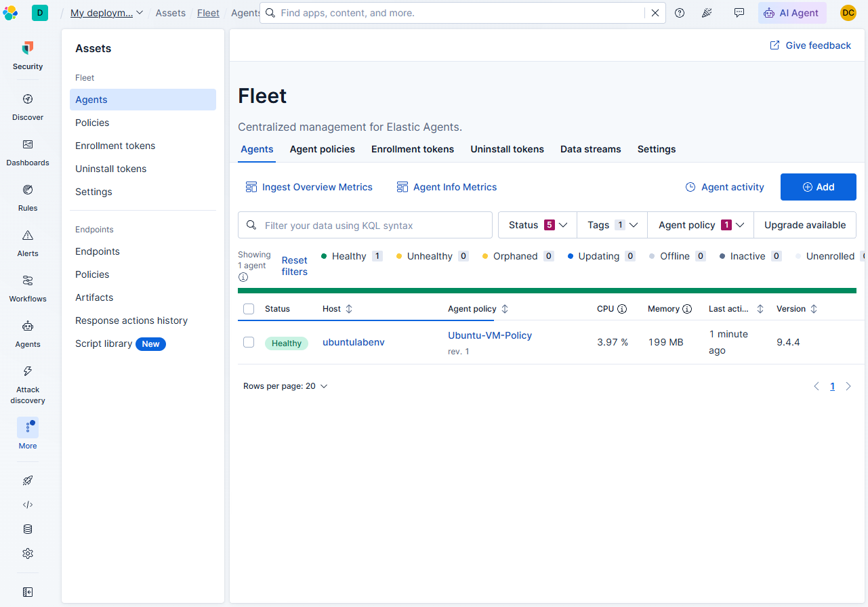Open the party-popper news icon
The width and height of the screenshot is (868, 607).
click(707, 13)
